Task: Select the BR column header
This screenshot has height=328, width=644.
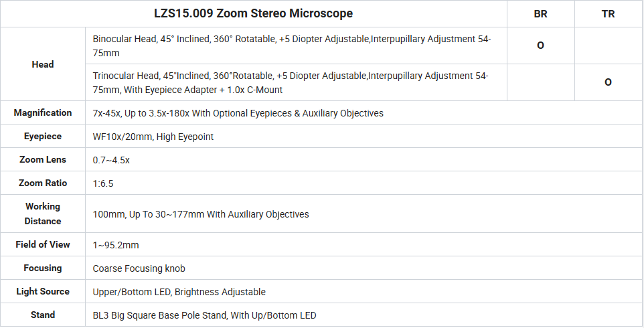Action: click(540, 14)
